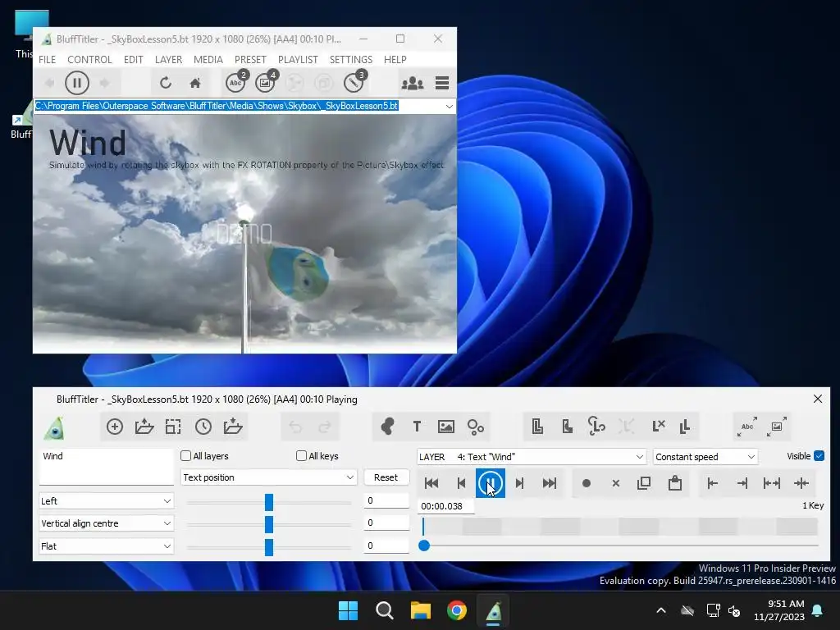Click the first Text position slider handle
Screen dimensions: 840x630
(269, 502)
